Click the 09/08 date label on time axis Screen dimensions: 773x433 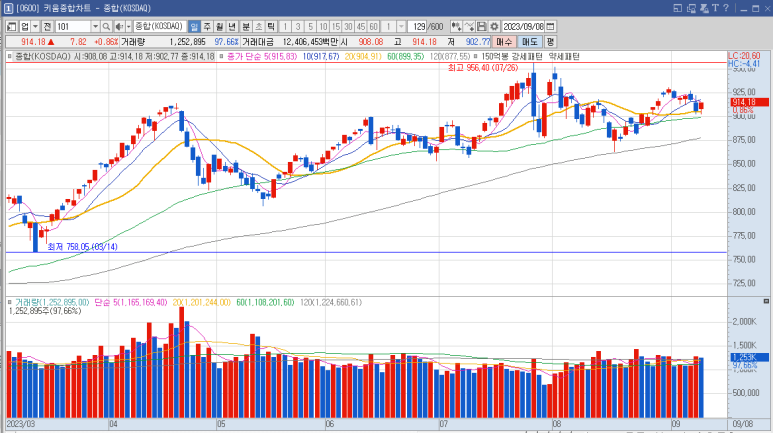pyautogui.click(x=742, y=424)
